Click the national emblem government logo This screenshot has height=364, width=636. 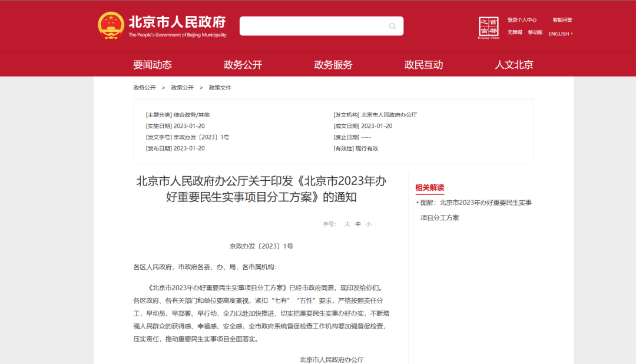pos(110,24)
